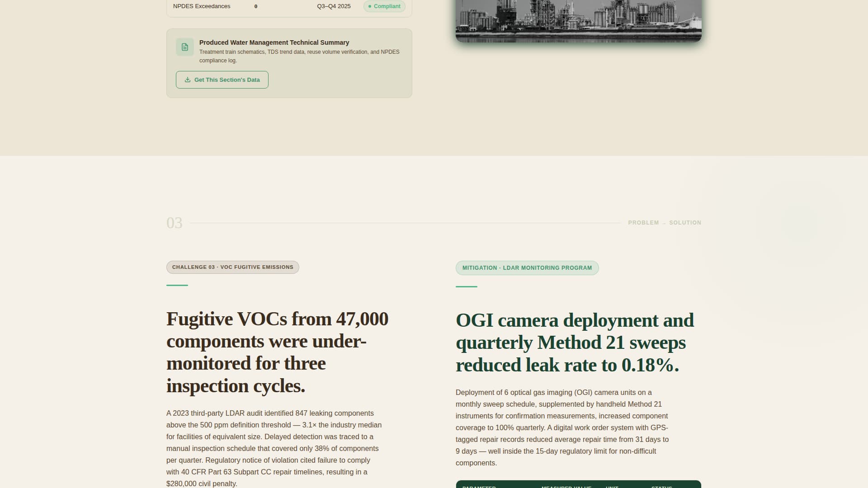Select the CHALLENGE 03 · VOC FUGITIVE EMISSIONS pill
The width and height of the screenshot is (868, 488).
tap(232, 267)
